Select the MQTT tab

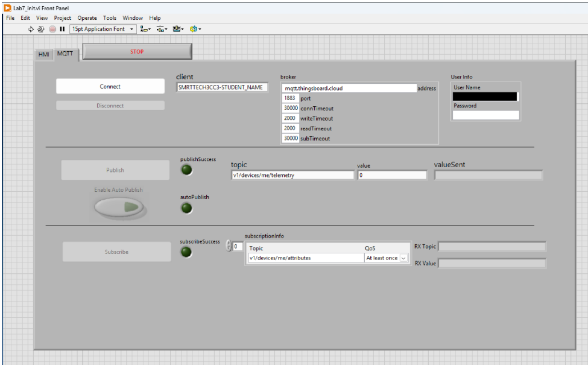coord(65,54)
